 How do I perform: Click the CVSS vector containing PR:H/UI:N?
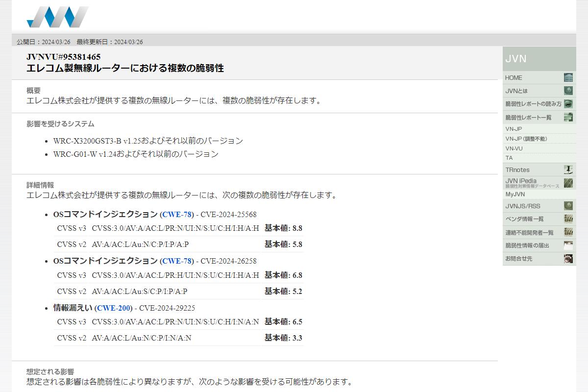tap(175, 275)
